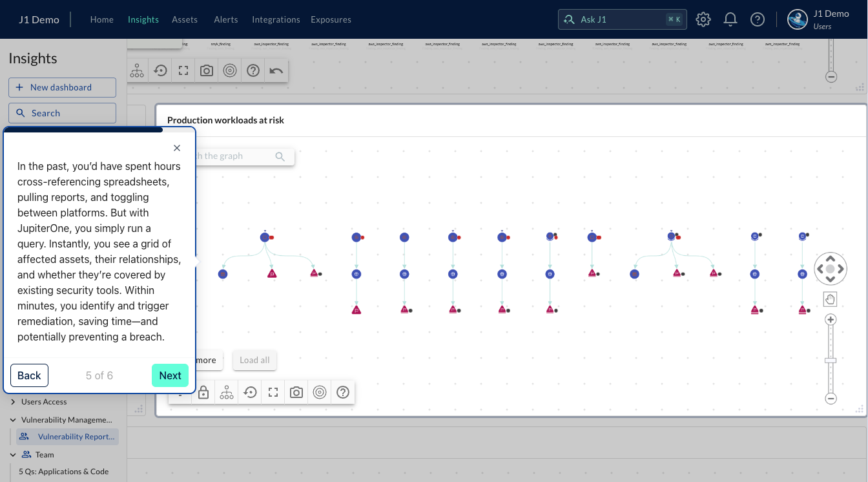Click the snyk_finding node label
Image resolution: width=868 pixels, height=482 pixels.
[x=221, y=45]
